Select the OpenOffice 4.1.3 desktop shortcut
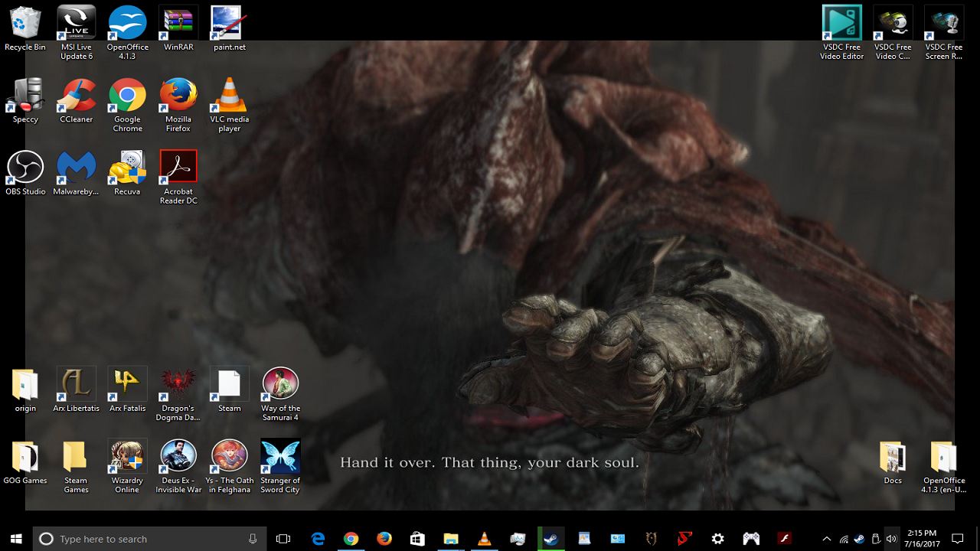The height and width of the screenshot is (551, 980). pos(127,33)
